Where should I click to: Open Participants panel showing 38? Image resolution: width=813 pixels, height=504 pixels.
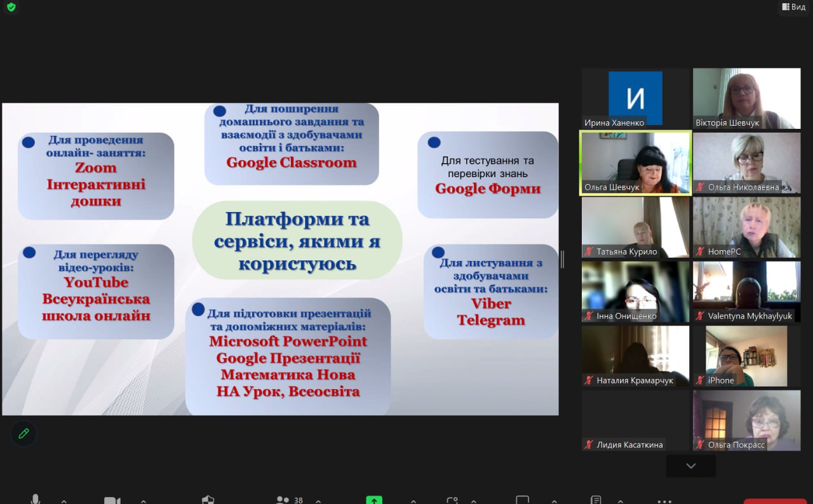[290, 500]
